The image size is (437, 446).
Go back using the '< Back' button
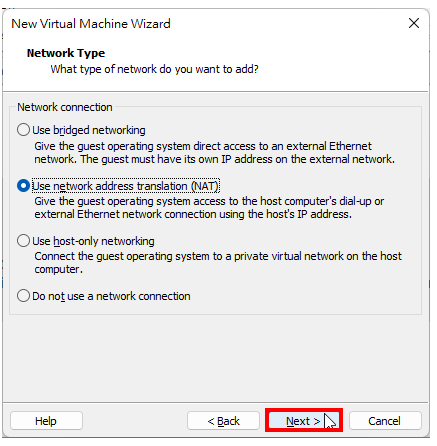tap(223, 421)
